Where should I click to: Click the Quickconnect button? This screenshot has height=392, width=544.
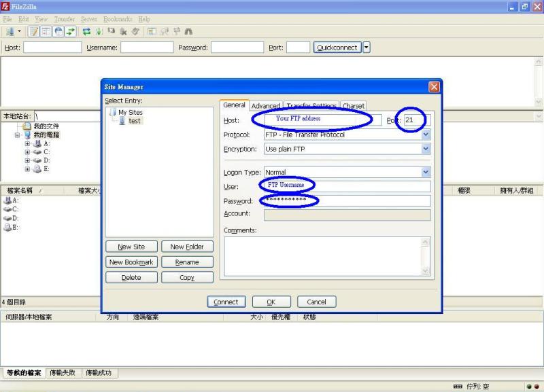[x=337, y=48]
